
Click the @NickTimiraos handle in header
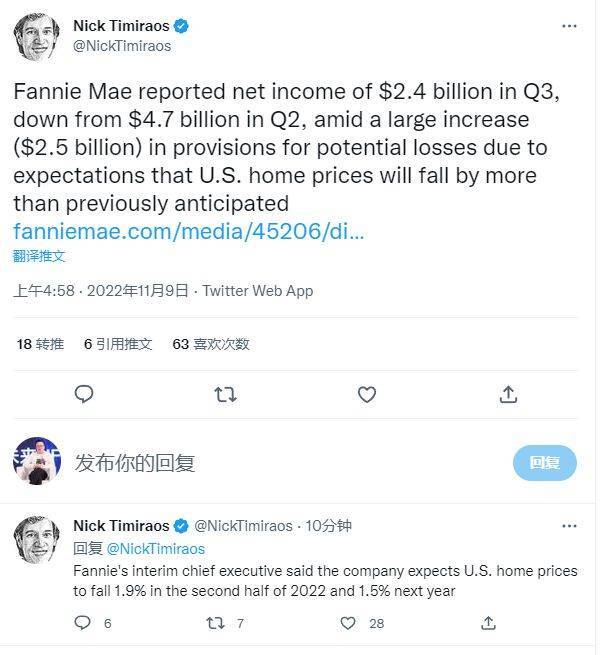122,46
